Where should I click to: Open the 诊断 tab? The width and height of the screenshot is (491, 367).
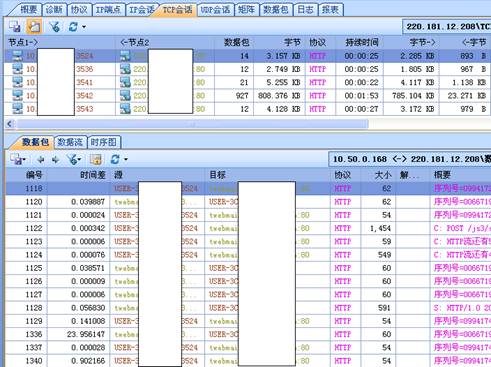tap(54, 10)
